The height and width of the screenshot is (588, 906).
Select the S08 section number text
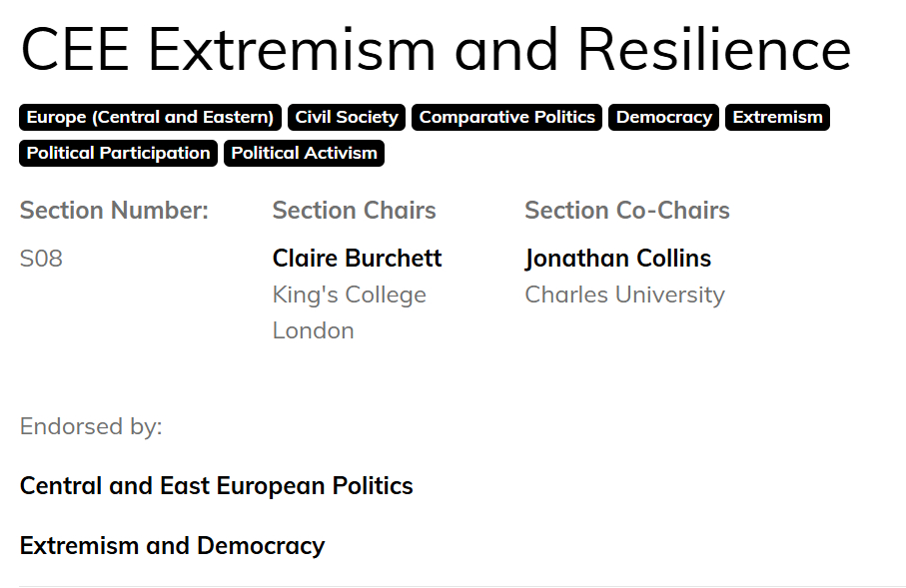point(41,259)
